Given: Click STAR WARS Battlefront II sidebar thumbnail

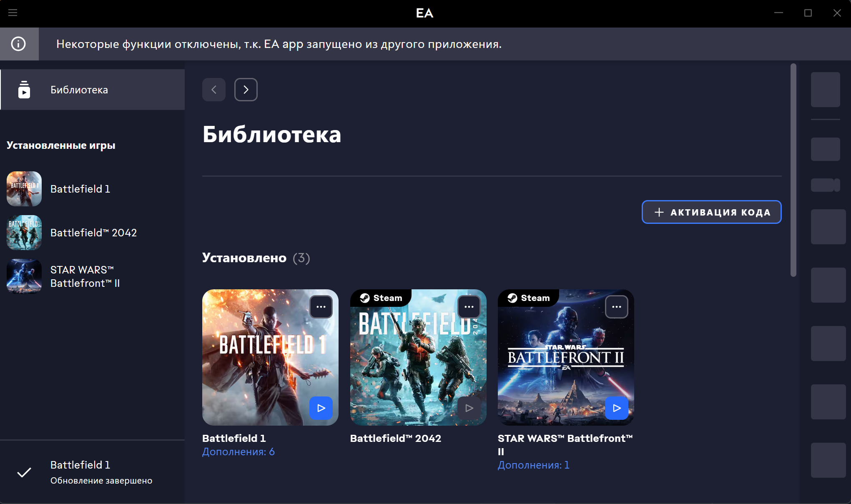Looking at the screenshot, I should 24,276.
